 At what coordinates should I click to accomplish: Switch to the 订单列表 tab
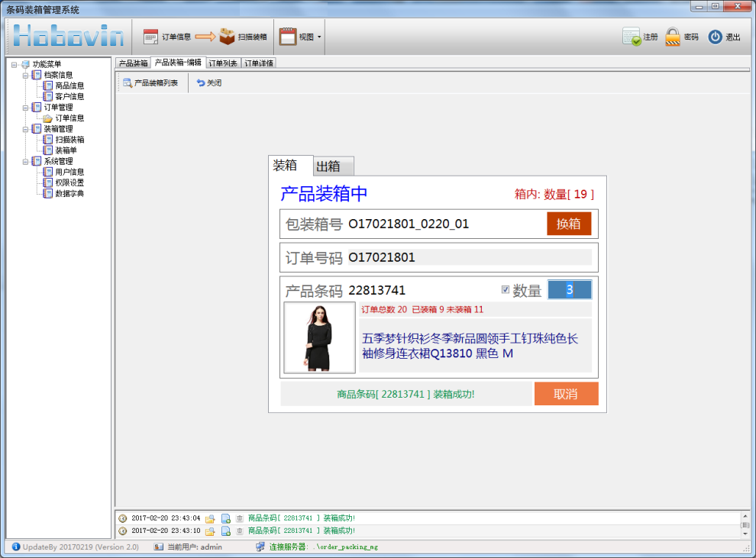(x=223, y=63)
